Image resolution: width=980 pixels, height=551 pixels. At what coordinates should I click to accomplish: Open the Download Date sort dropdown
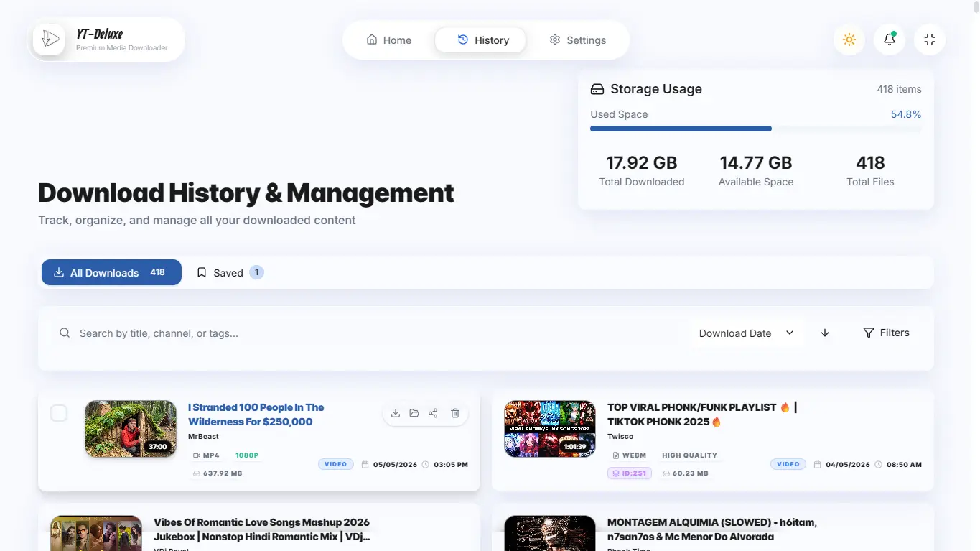click(x=747, y=333)
